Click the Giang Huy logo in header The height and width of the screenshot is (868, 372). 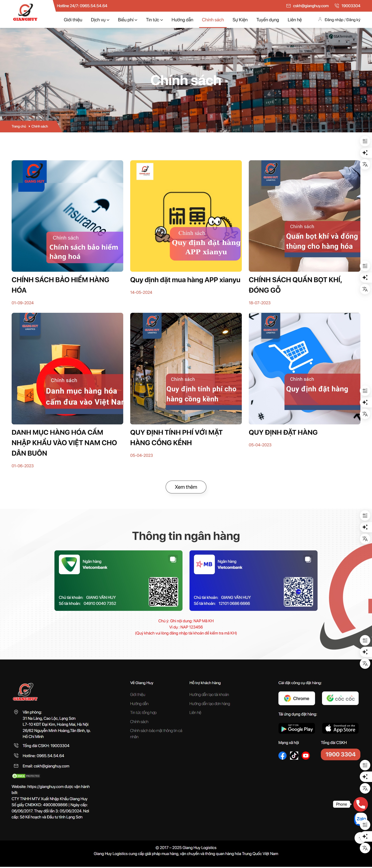25,13
